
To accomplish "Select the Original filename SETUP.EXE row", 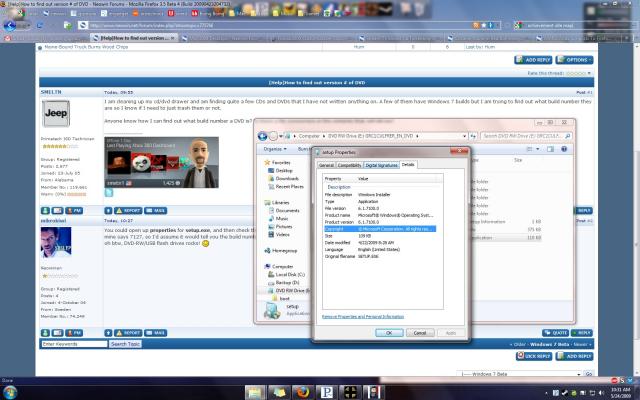I will click(380, 256).
